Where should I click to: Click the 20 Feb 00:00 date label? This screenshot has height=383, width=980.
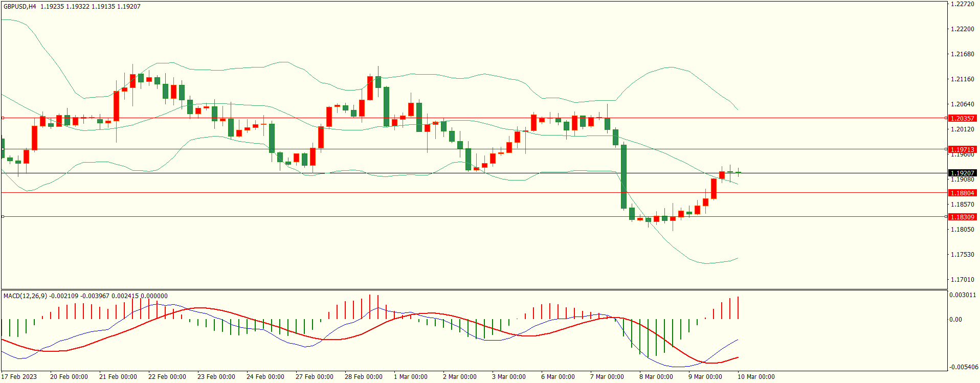point(69,377)
